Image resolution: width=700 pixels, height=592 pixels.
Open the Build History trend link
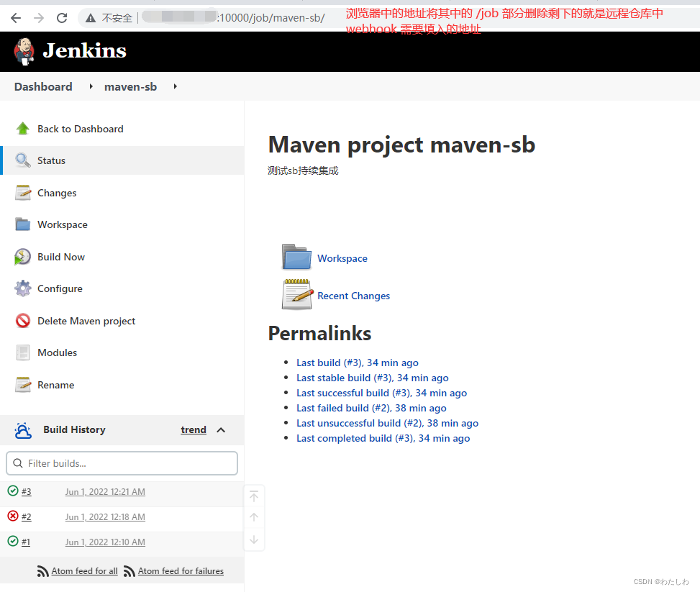coord(194,429)
